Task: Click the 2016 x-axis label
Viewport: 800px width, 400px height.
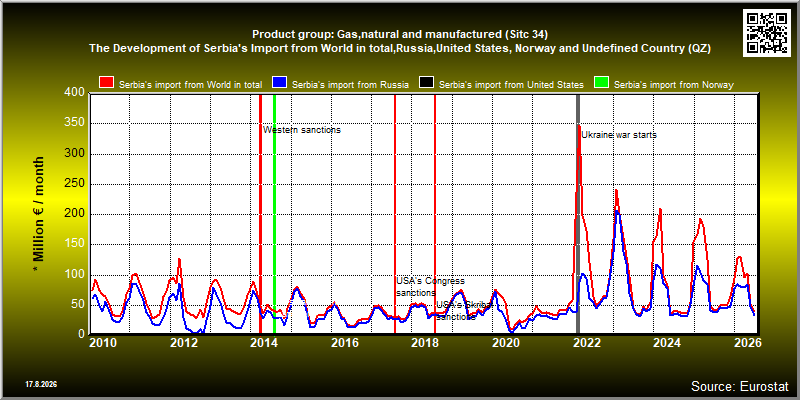Action: (x=345, y=343)
